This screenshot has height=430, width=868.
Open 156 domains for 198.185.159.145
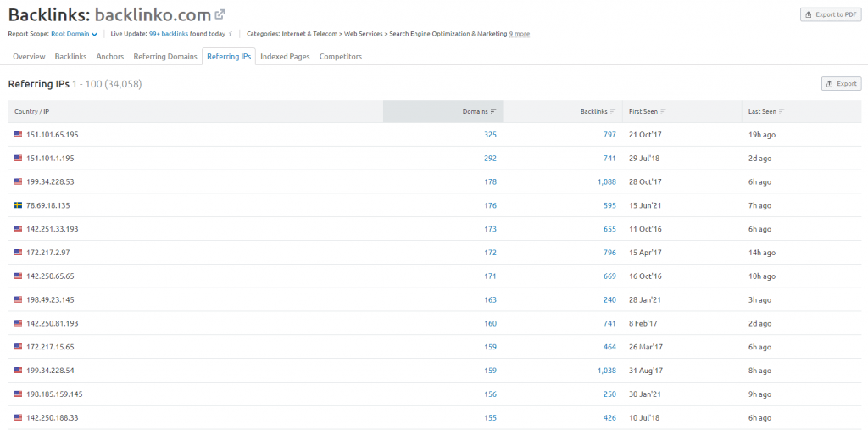pyautogui.click(x=490, y=394)
